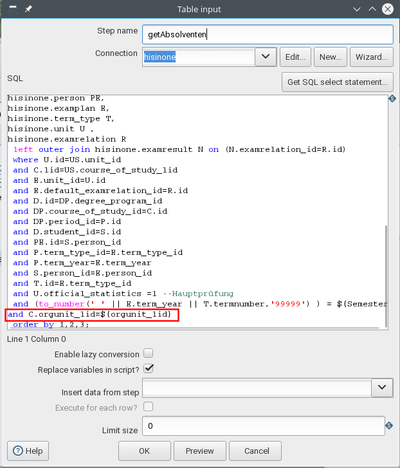Click the 'Line 1 Column 0' status text
This screenshot has height=468, width=400.
pos(36,339)
